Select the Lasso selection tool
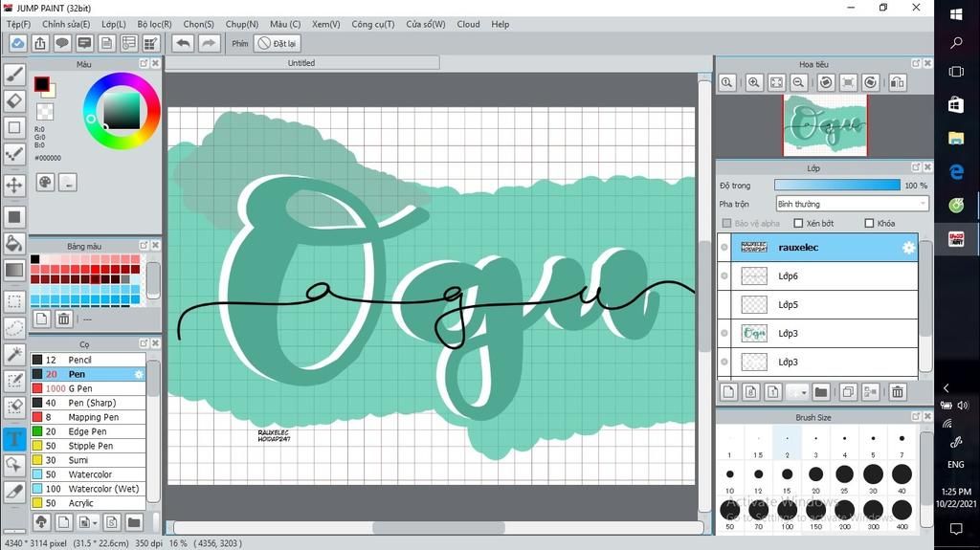This screenshot has width=980, height=550. (x=14, y=327)
